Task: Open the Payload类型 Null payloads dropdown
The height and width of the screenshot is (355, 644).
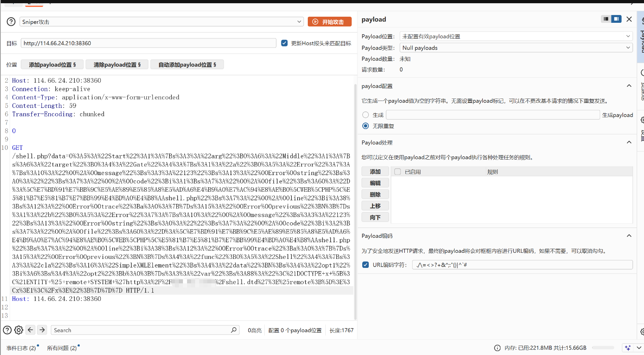Action: [x=516, y=48]
